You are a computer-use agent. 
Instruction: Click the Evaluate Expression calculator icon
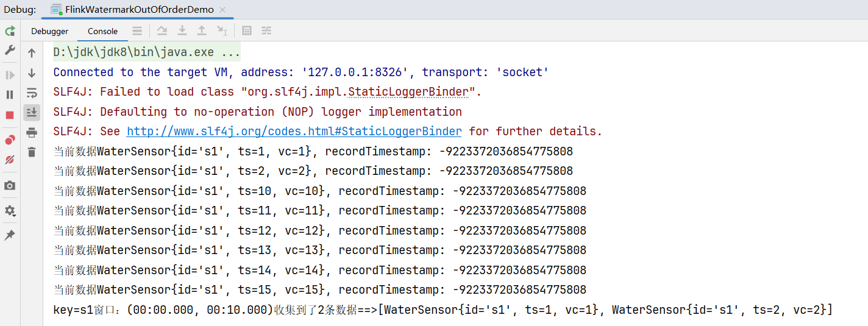[247, 31]
